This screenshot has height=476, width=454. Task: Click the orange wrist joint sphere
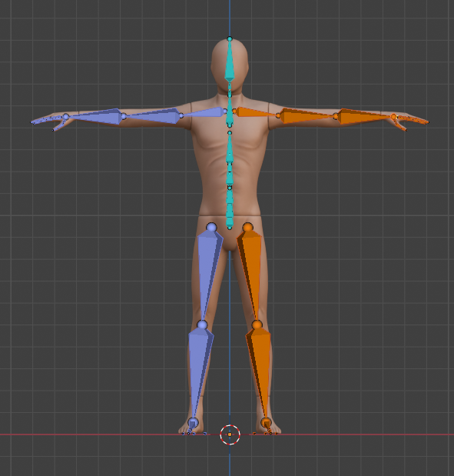point(393,117)
